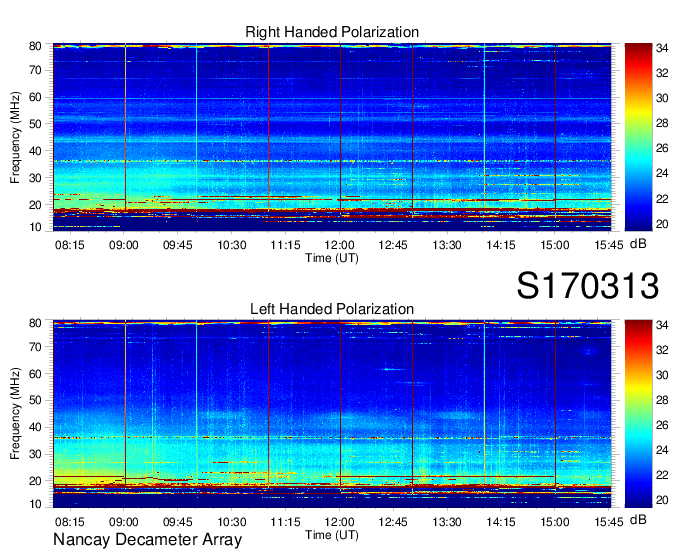Click the 10:30 tick label of bottom plot
This screenshot has height=552, width=680.
pyautogui.click(x=232, y=522)
